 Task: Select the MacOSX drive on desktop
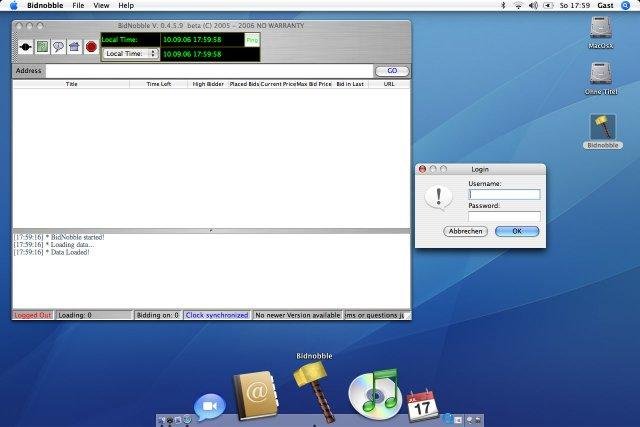pyautogui.click(x=601, y=33)
